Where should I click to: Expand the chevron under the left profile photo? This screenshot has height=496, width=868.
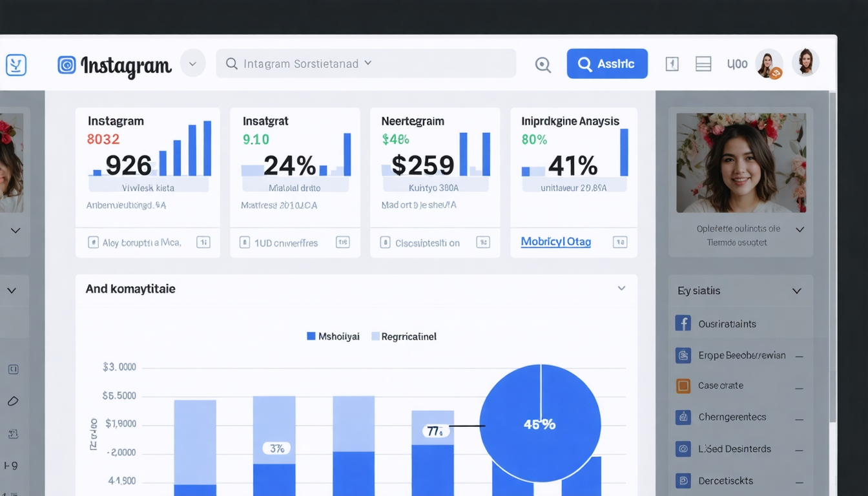click(x=15, y=231)
